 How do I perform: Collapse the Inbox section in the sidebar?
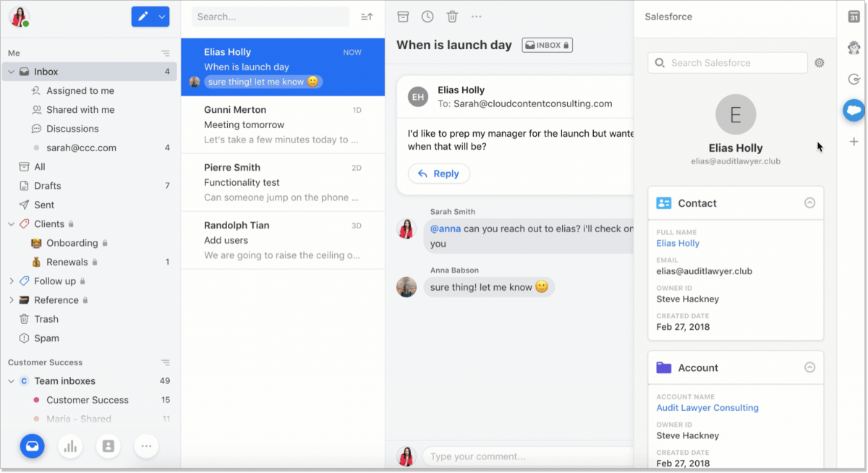(x=12, y=71)
